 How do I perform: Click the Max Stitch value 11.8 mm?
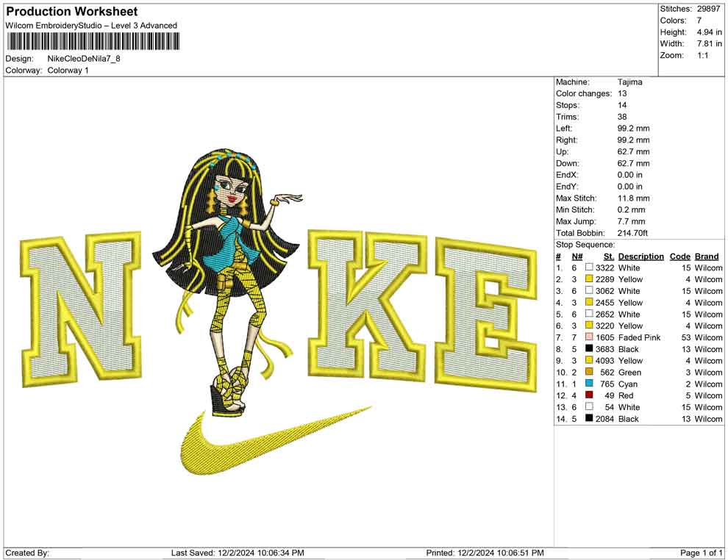pyautogui.click(x=633, y=198)
